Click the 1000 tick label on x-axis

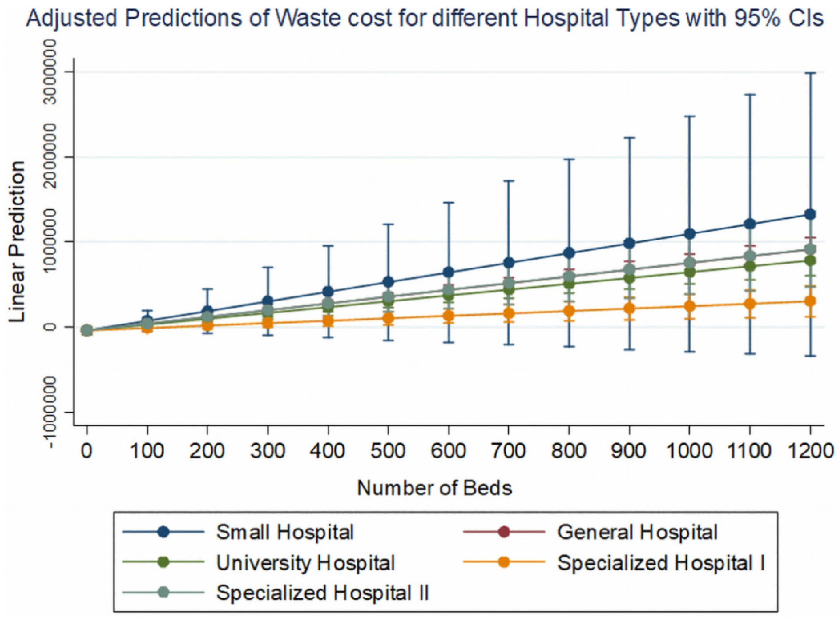pos(689,452)
